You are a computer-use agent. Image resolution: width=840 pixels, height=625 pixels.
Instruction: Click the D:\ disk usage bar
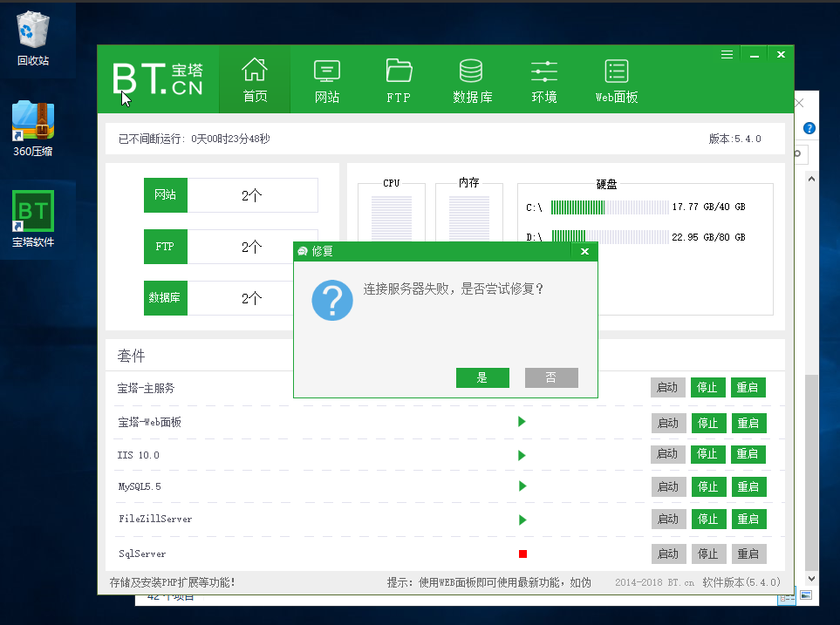click(x=610, y=236)
